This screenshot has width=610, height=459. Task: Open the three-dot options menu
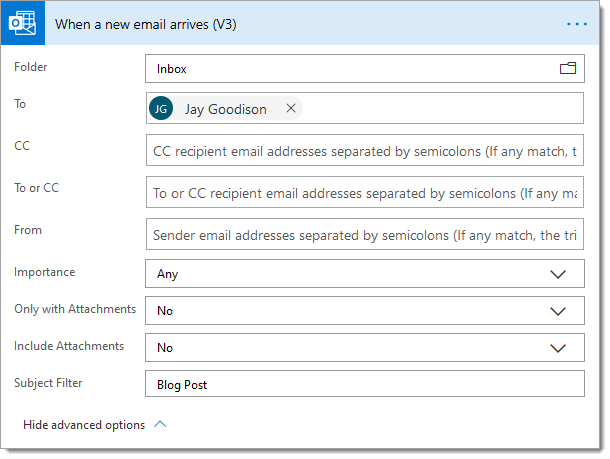coord(577,24)
